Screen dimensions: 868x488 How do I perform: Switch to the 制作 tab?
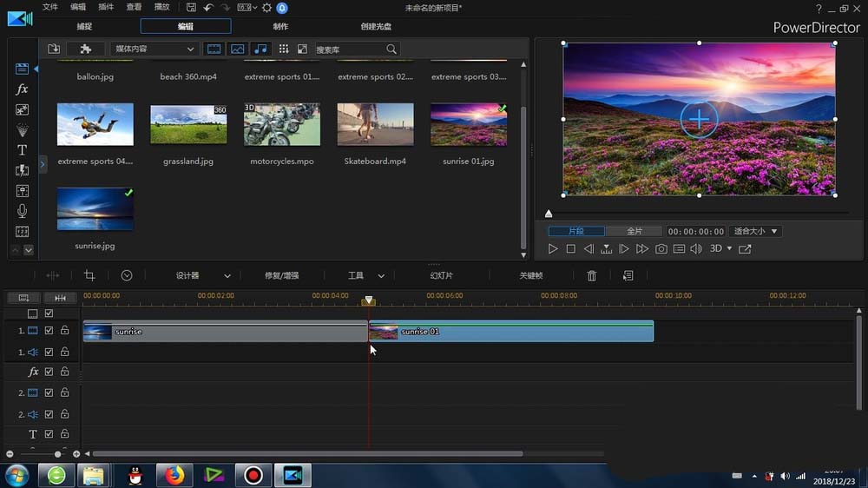(x=280, y=26)
